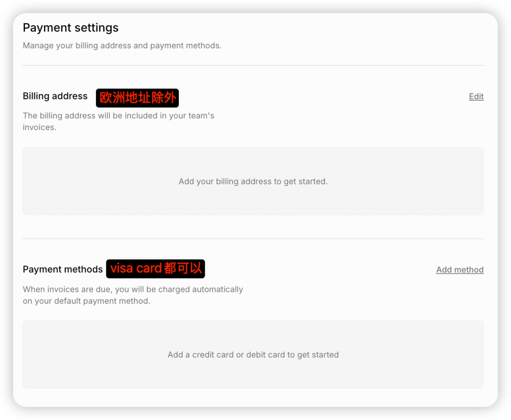Click the Payment settings page title

coord(70,28)
